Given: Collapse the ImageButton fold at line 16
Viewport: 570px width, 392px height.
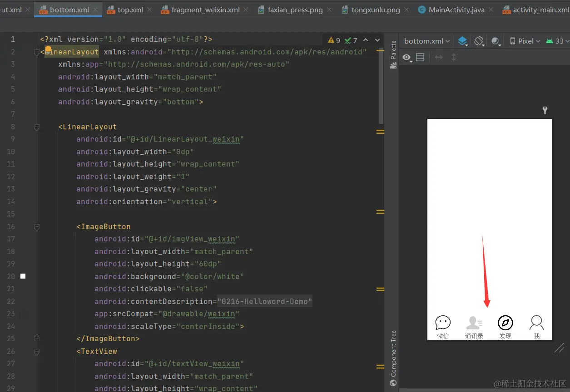Looking at the screenshot, I should [x=37, y=227].
